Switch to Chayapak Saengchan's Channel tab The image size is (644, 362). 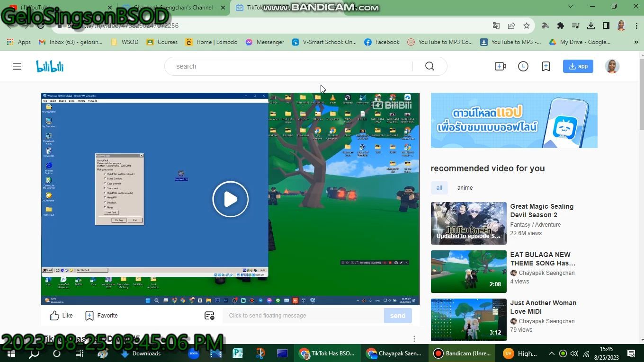(x=173, y=7)
